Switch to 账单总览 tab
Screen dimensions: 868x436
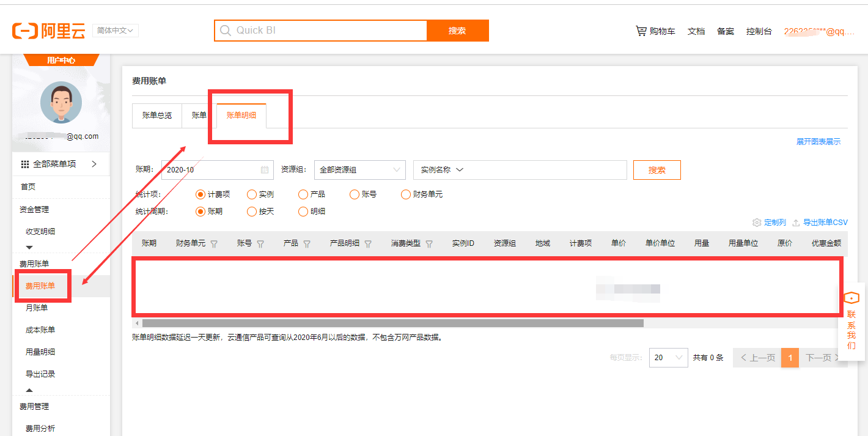click(x=157, y=116)
